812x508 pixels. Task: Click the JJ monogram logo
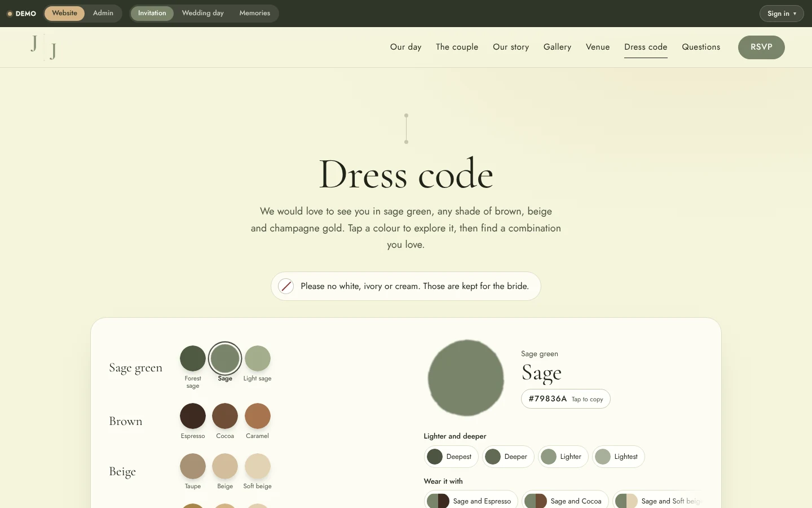pyautogui.click(x=43, y=47)
